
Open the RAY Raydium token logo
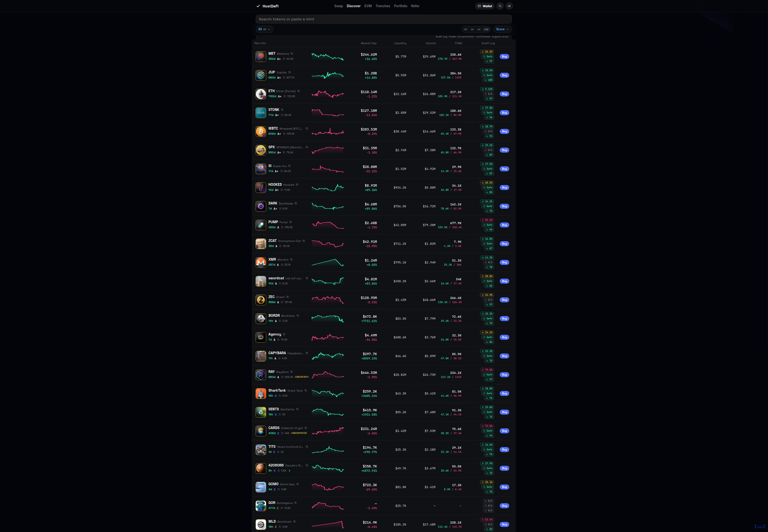pyautogui.click(x=261, y=375)
